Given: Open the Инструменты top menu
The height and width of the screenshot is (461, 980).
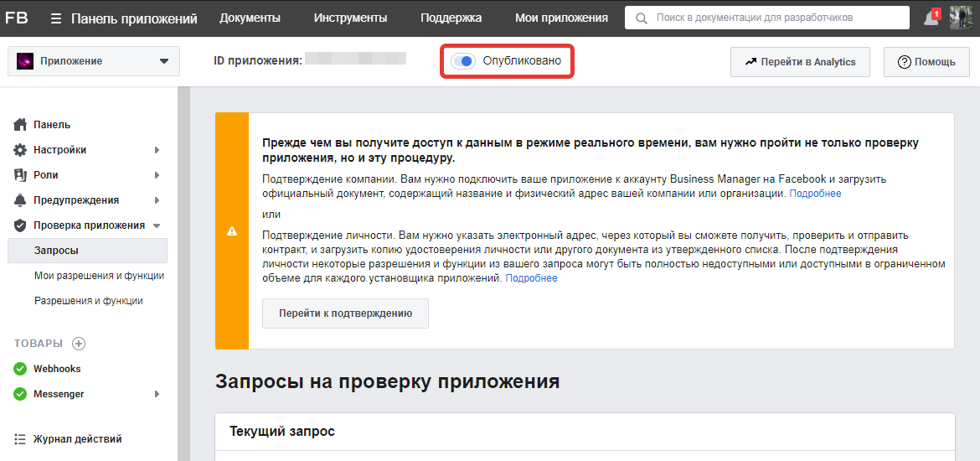Looking at the screenshot, I should click(350, 18).
